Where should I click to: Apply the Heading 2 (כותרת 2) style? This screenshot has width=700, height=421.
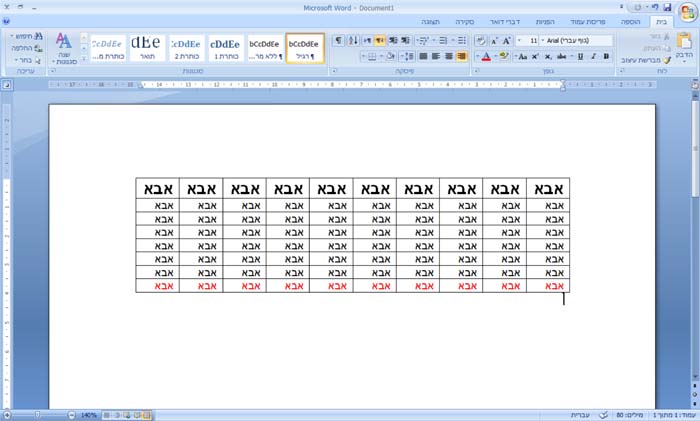[x=187, y=48]
